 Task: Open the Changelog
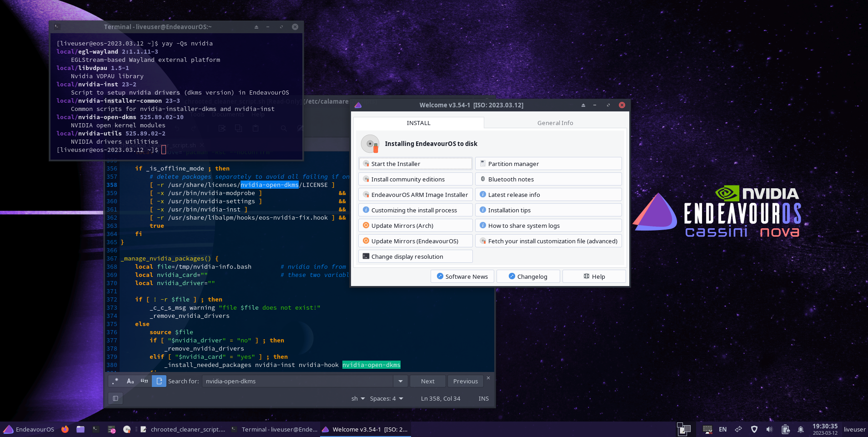pos(528,276)
